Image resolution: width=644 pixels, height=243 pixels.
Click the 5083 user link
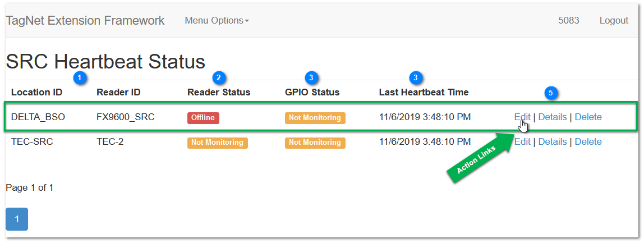coord(569,21)
